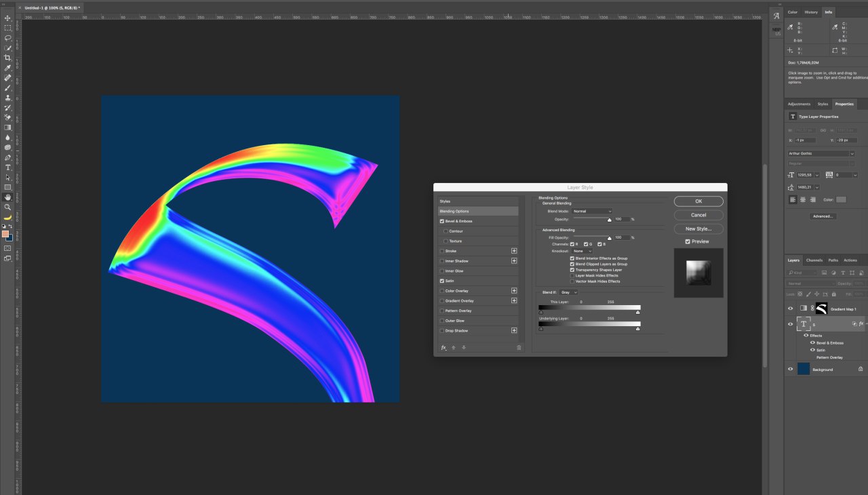The width and height of the screenshot is (868, 495).
Task: Hide the Background layer
Action: click(790, 370)
